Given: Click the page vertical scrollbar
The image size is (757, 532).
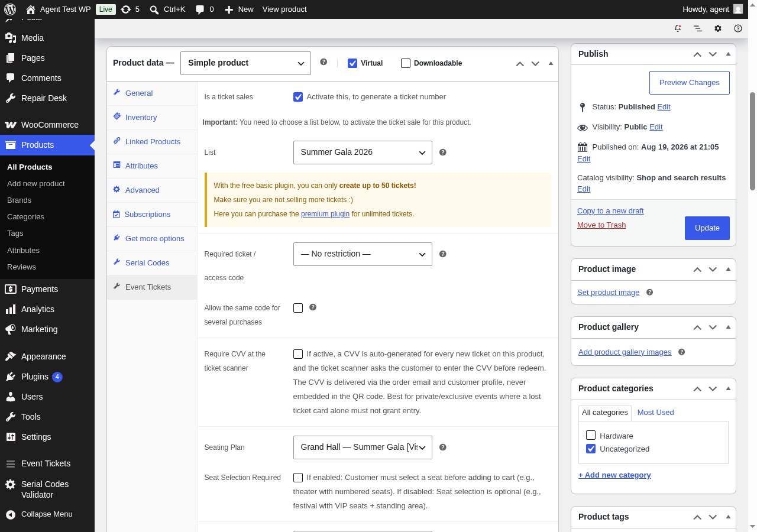Looking at the screenshot, I should 753,142.
